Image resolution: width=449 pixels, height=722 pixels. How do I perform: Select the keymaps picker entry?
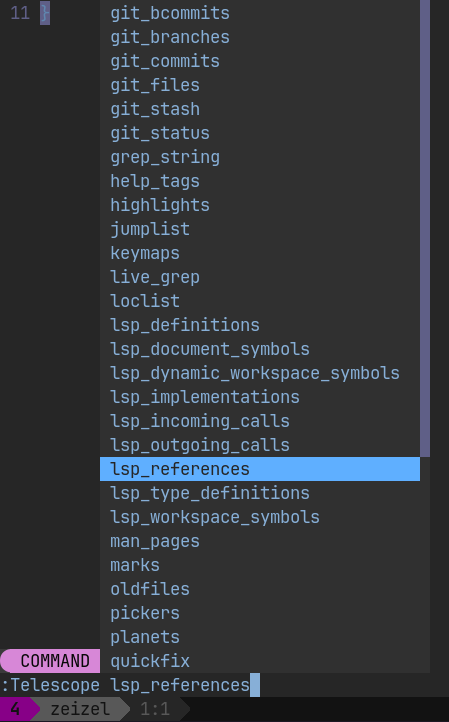[260, 253]
